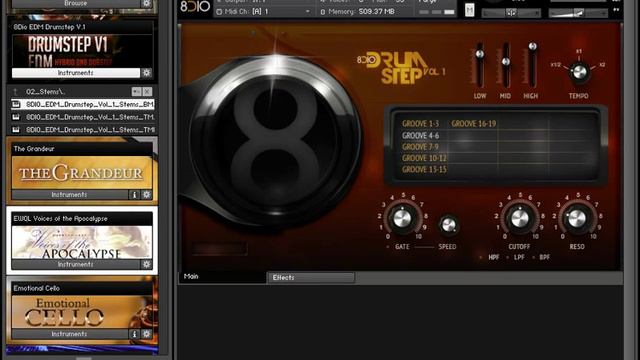This screenshot has height=360, width=640.
Task: Click the GATE knob
Action: coord(402,218)
